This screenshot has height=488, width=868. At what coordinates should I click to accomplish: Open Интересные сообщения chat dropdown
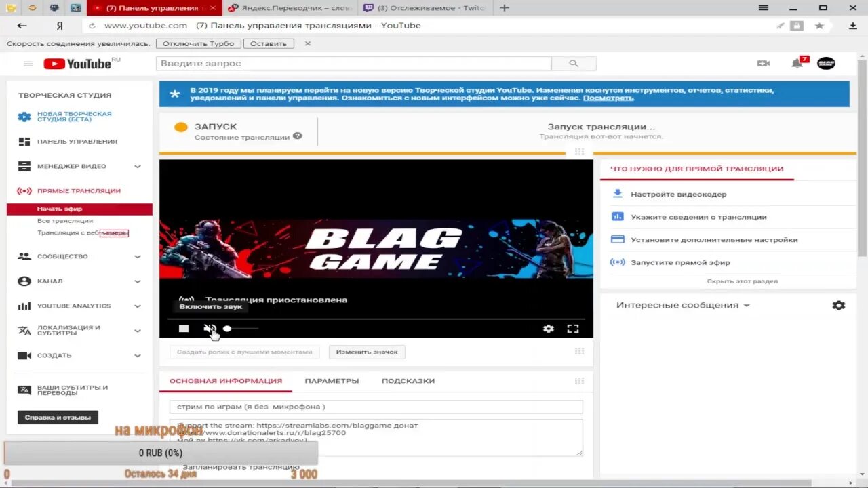click(683, 306)
